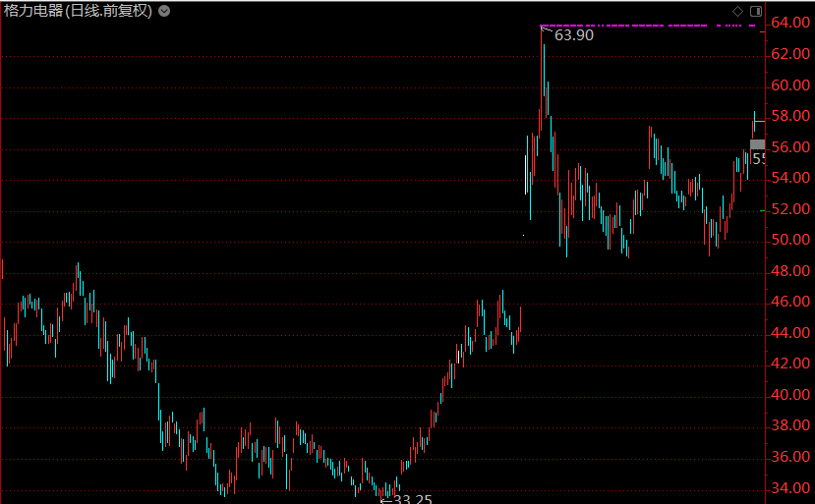Toggle the side panel layout icon
The image size is (815, 504).
(x=756, y=11)
